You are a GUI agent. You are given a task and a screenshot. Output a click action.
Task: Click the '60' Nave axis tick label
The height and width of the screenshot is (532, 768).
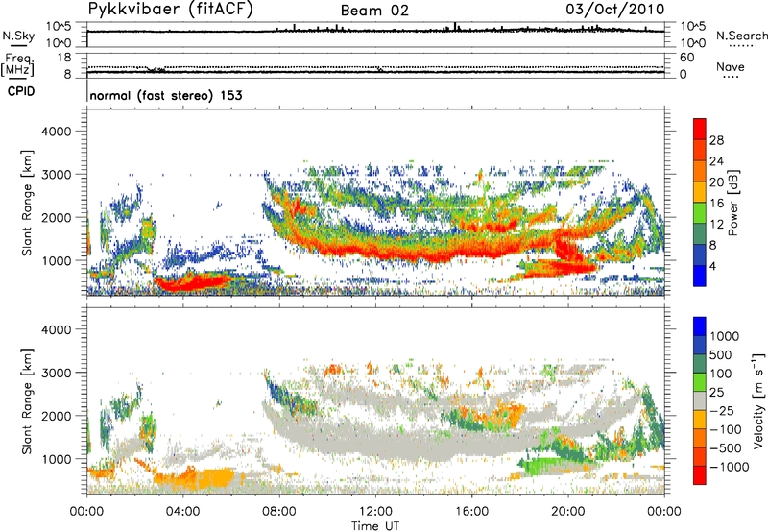pyautogui.click(x=686, y=58)
